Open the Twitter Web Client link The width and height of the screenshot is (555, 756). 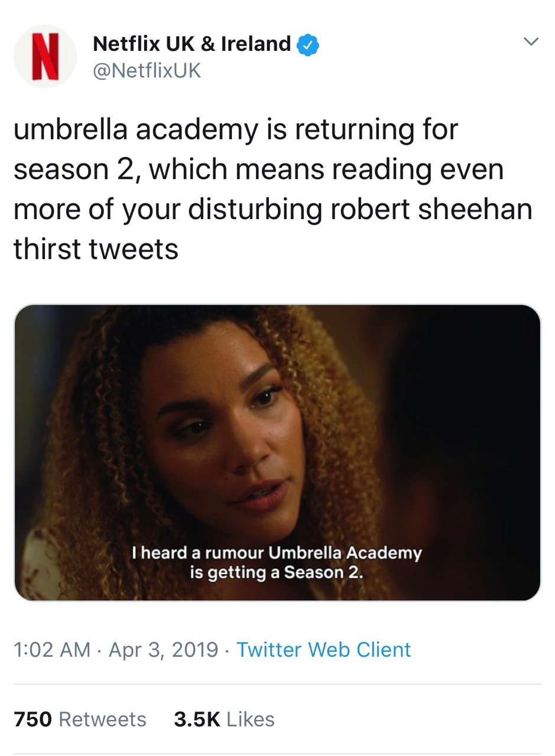click(323, 650)
